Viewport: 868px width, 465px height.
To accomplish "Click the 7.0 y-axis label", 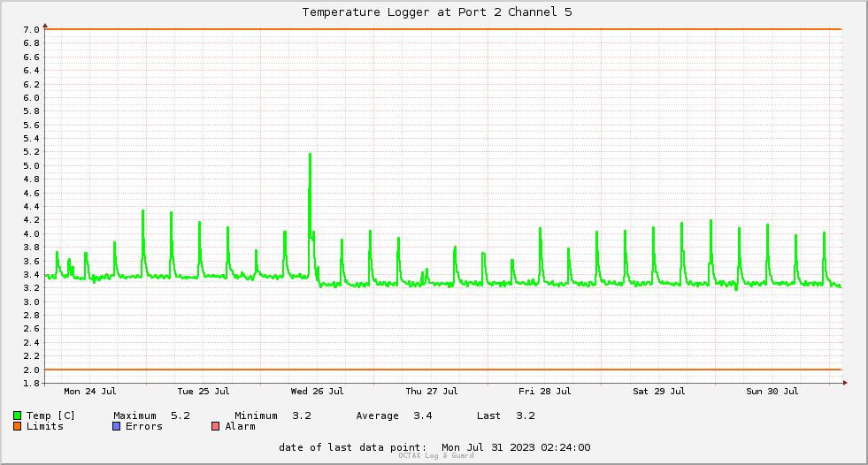I will [32, 30].
